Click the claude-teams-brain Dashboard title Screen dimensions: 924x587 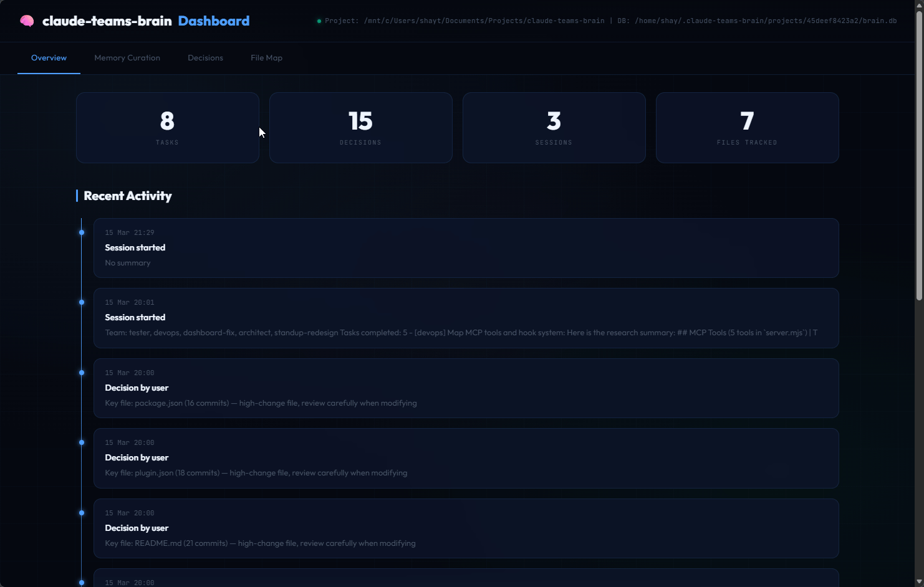tap(146, 21)
